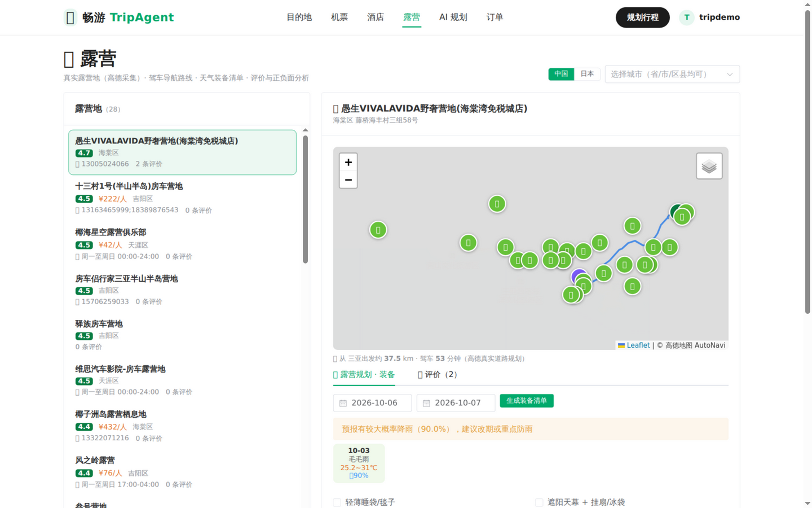812x508 pixels.
Task: Go to 订单 in the top navigation
Action: click(x=495, y=17)
